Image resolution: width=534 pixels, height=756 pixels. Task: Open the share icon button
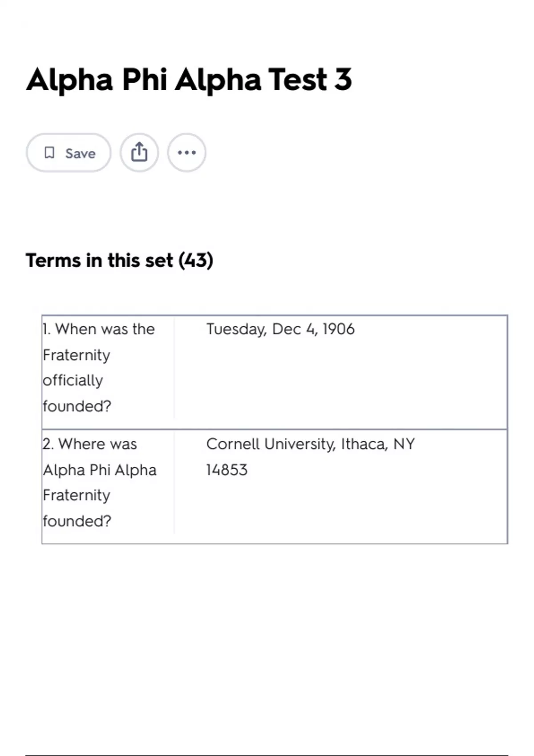(x=139, y=153)
